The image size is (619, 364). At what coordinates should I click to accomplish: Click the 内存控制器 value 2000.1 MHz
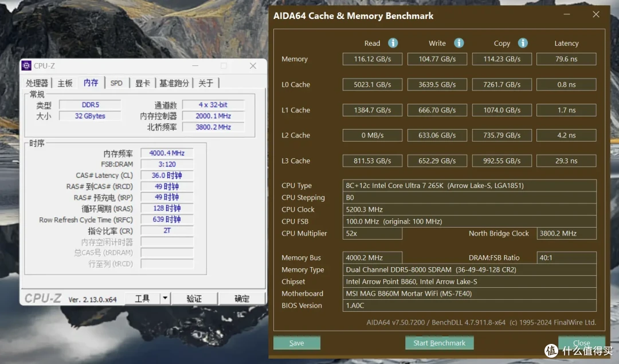click(x=213, y=116)
